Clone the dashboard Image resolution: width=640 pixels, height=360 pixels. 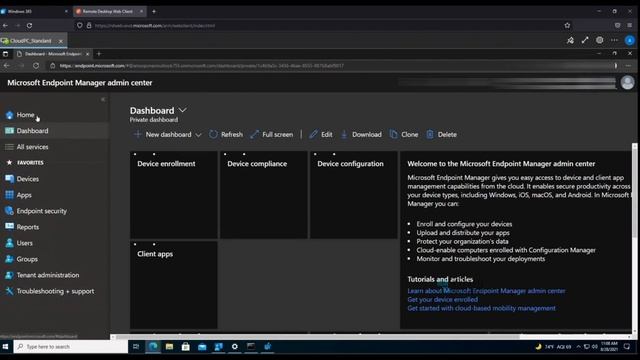(404, 134)
